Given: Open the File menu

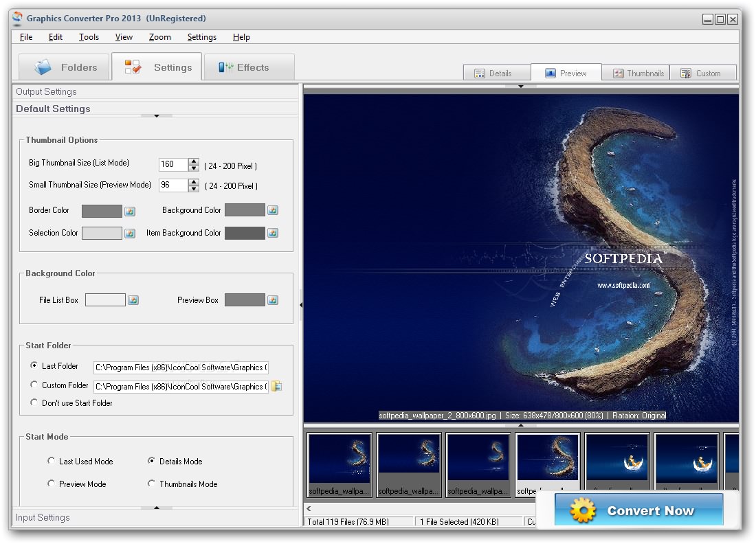Looking at the screenshot, I should 26,37.
